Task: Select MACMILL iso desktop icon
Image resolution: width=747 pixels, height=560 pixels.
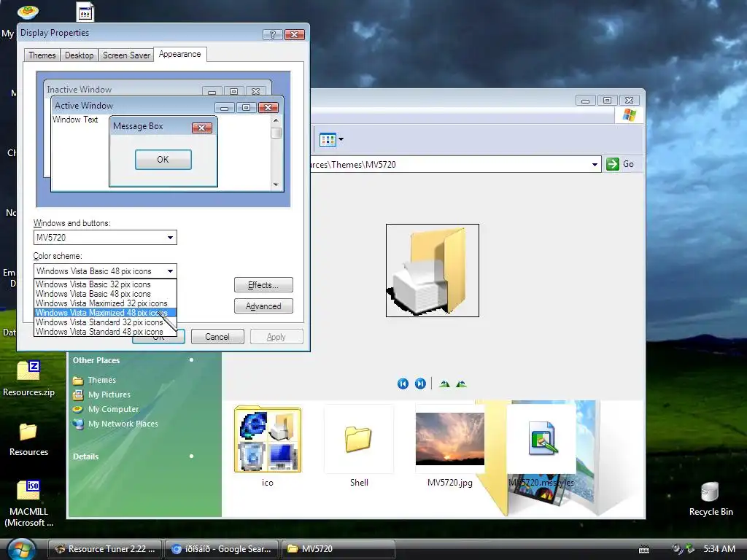Action: point(28,503)
